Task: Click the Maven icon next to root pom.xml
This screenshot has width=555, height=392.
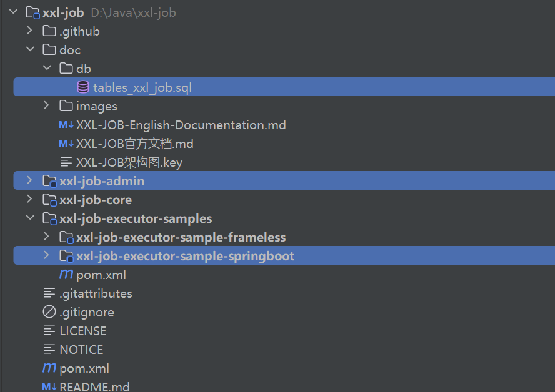Action: click(49, 368)
